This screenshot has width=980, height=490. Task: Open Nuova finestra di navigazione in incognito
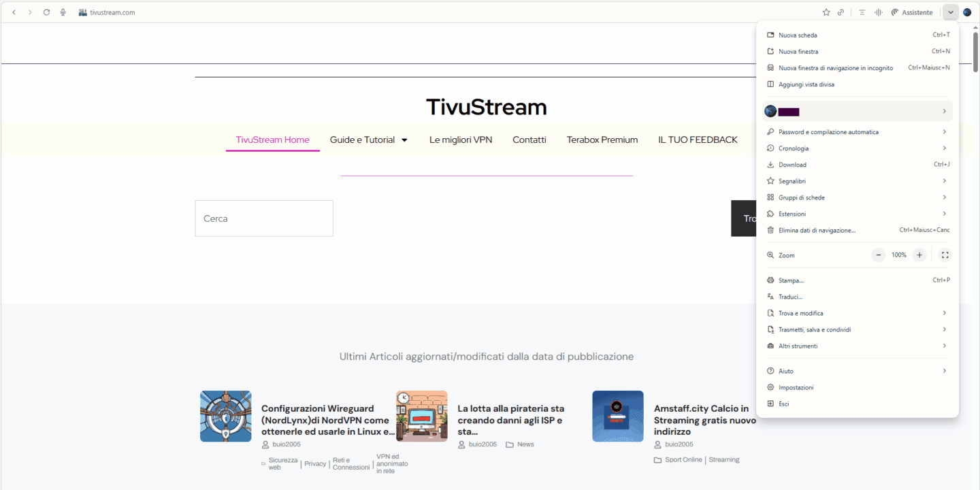tap(857, 68)
